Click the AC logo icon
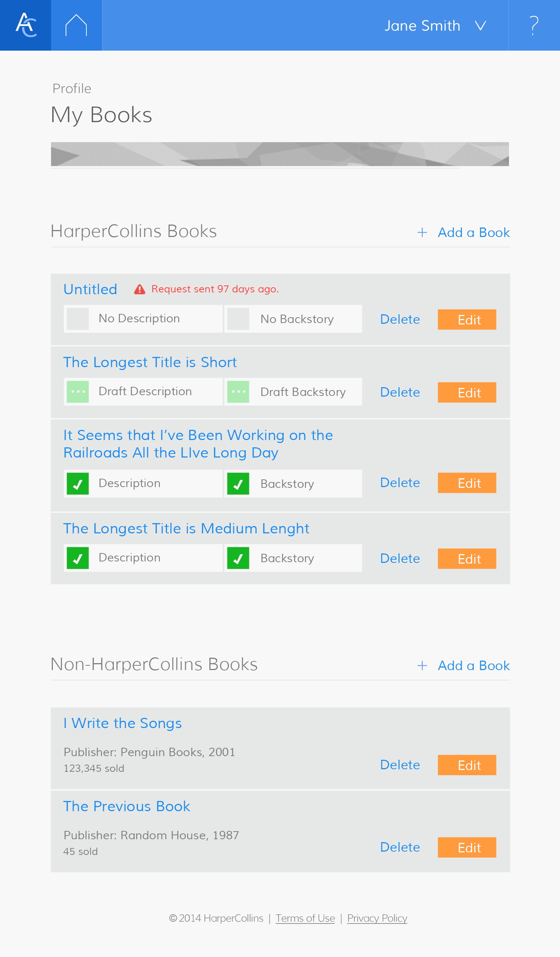This screenshot has height=957, width=560. [x=26, y=25]
